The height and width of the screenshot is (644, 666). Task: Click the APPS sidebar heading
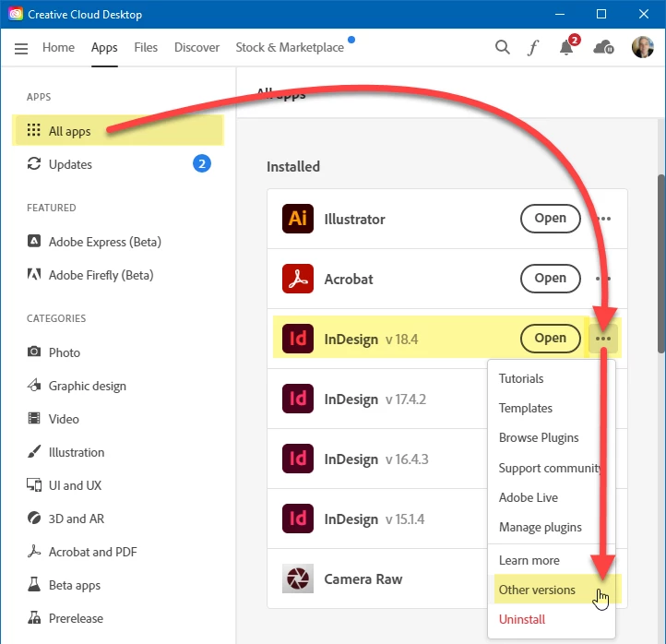pos(39,97)
